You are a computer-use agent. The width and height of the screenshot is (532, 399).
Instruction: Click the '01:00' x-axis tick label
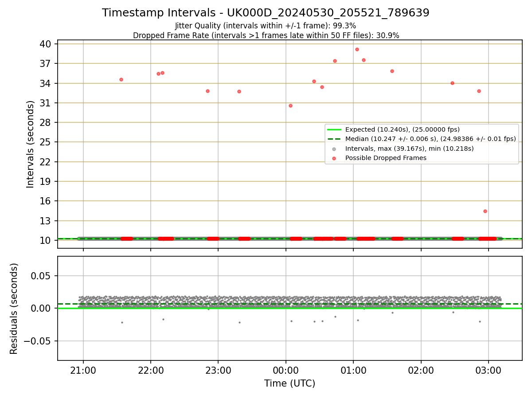pyautogui.click(x=353, y=370)
